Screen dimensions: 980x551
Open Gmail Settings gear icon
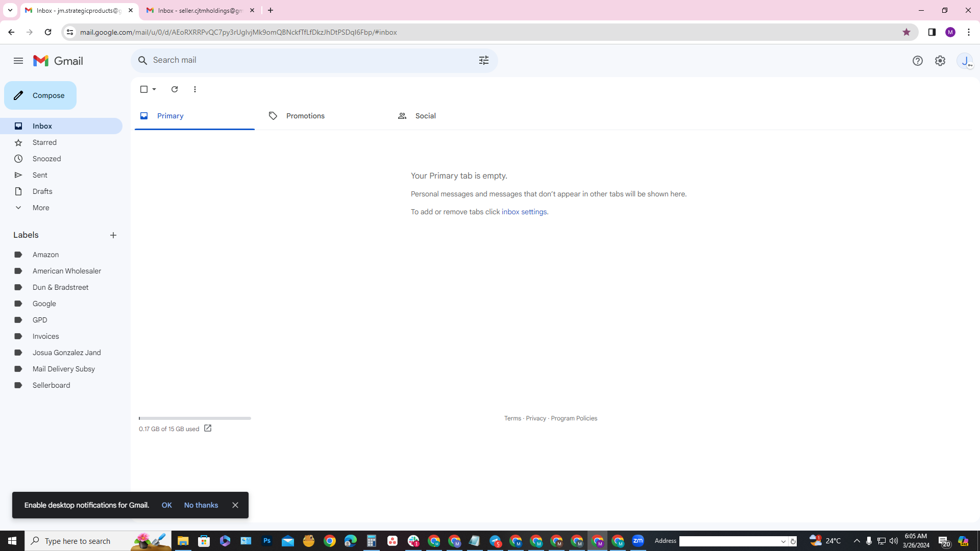[x=940, y=61]
